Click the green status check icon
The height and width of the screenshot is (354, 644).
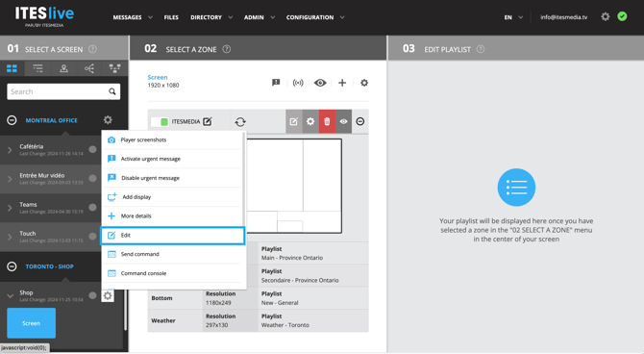tap(622, 16)
